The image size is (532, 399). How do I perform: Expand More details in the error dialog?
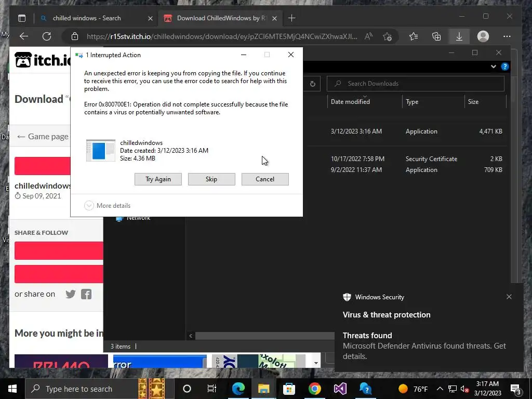108,206
